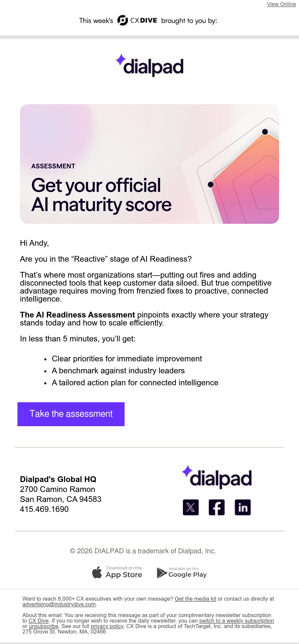This screenshot has width=299, height=644.
Task: Click the Take the assessment button
Action: click(71, 414)
